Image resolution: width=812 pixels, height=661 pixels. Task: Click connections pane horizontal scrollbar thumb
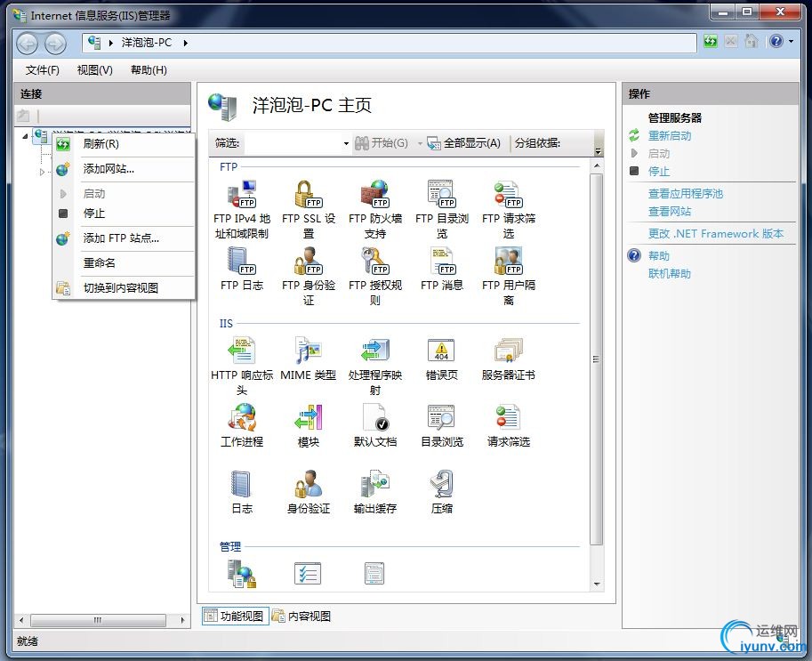click(98, 619)
